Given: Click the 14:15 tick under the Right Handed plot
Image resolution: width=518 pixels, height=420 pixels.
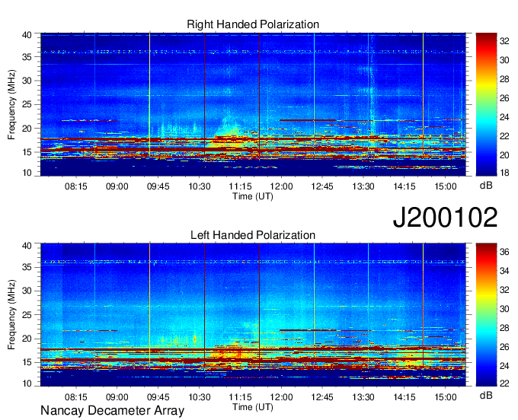Looking at the screenshot, I should point(404,186).
